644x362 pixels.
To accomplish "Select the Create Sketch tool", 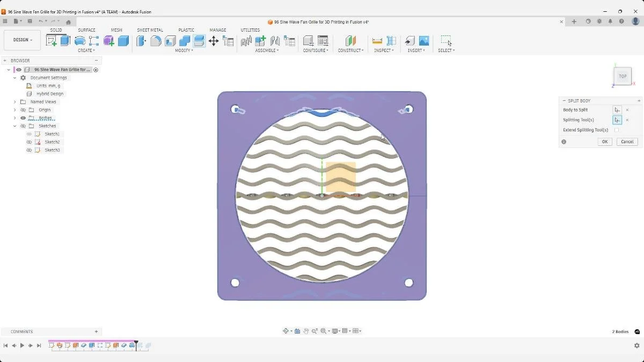I will coord(52,40).
